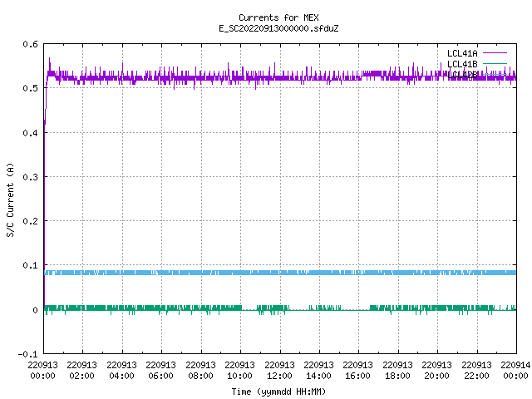This screenshot has height=399, width=532.
Task: Click the x-axis tick 220913 16:00
Action: pyautogui.click(x=358, y=371)
